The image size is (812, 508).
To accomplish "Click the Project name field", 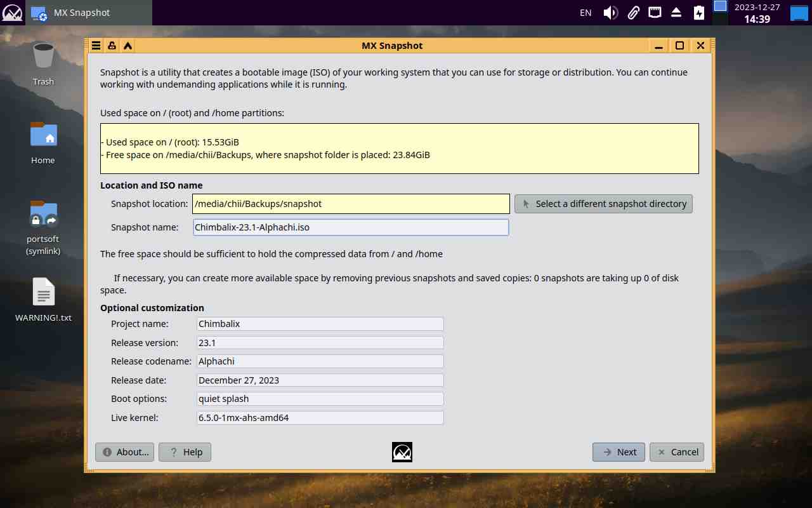I will [x=320, y=324].
